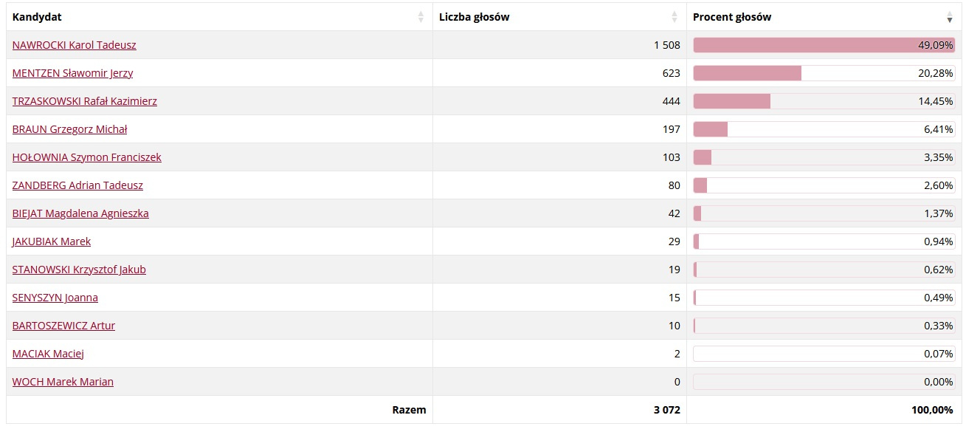Click the 20,28% percentage bar for Mentzen
This screenshot has height=432, width=980.
pyautogui.click(x=824, y=73)
